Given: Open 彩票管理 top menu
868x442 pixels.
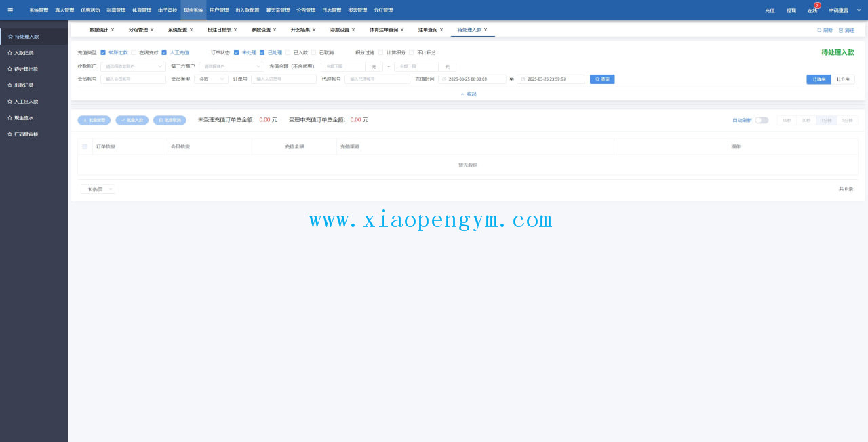Looking at the screenshot, I should [116, 10].
